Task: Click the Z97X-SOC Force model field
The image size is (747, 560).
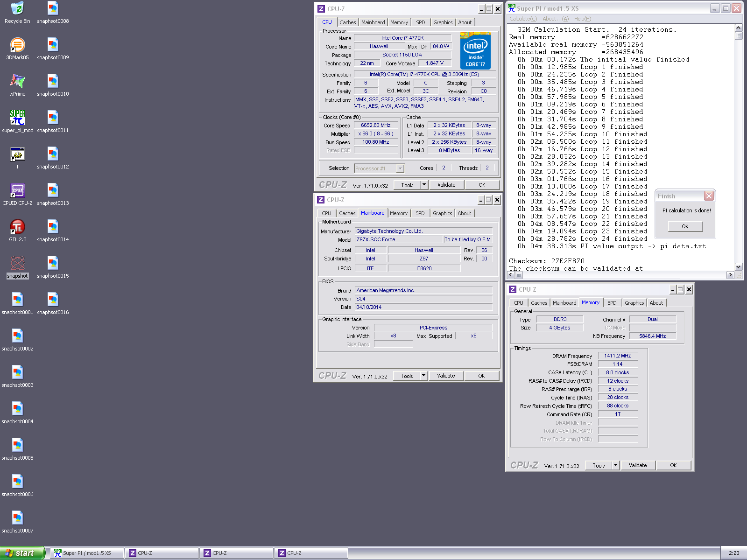Action: [399, 239]
